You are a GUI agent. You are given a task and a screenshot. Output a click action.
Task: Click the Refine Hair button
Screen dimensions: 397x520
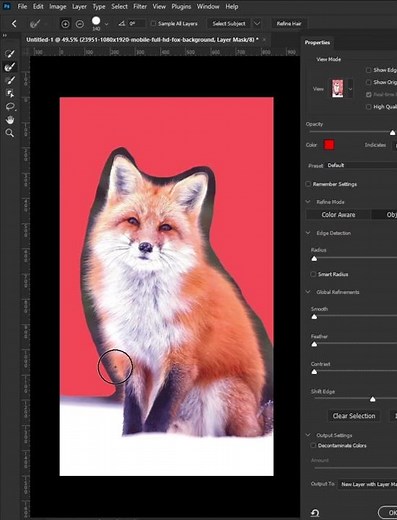(x=289, y=24)
